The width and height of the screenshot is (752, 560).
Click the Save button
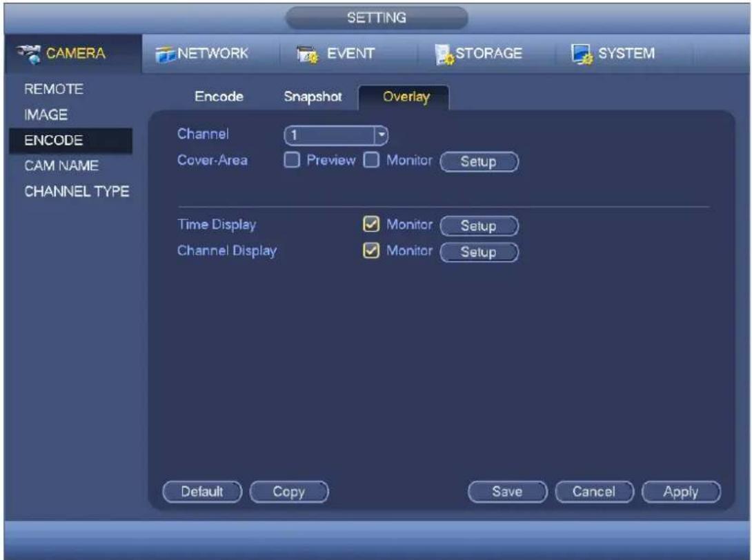pyautogui.click(x=507, y=492)
